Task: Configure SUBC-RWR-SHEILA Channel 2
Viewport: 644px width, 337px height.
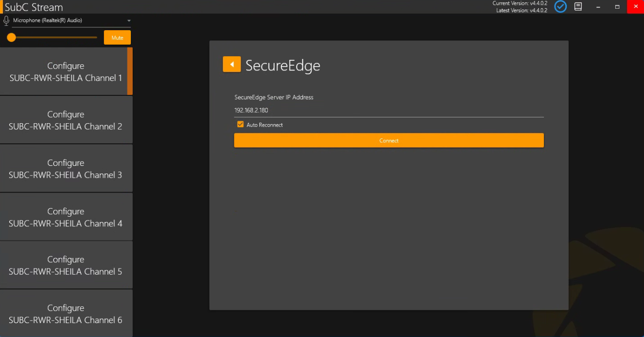Action: click(66, 120)
